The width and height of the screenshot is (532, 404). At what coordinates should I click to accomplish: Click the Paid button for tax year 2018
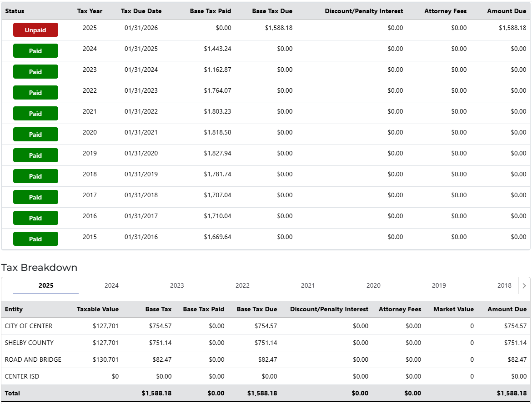tap(35, 176)
